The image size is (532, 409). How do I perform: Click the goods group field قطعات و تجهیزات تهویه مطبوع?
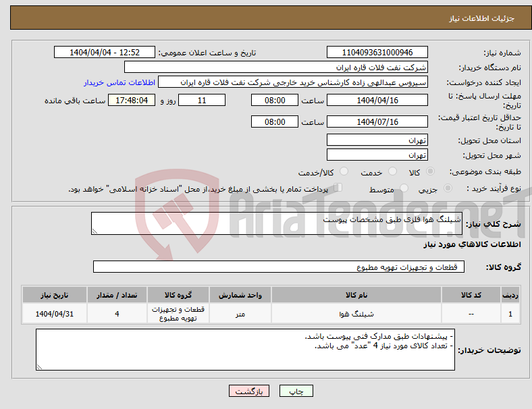point(279,267)
